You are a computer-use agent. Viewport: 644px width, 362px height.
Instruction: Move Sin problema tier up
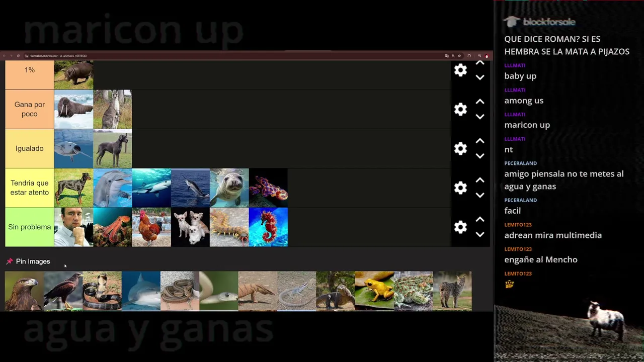point(480,219)
